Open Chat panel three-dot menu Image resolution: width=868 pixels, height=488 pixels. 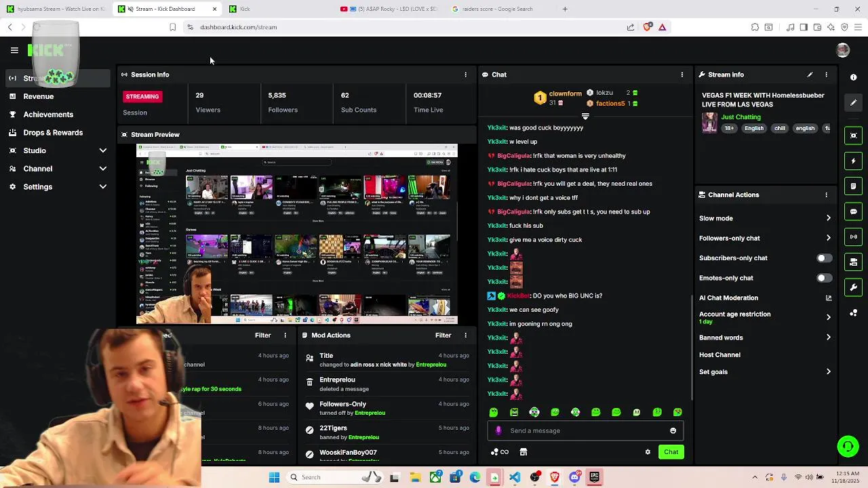(x=682, y=75)
